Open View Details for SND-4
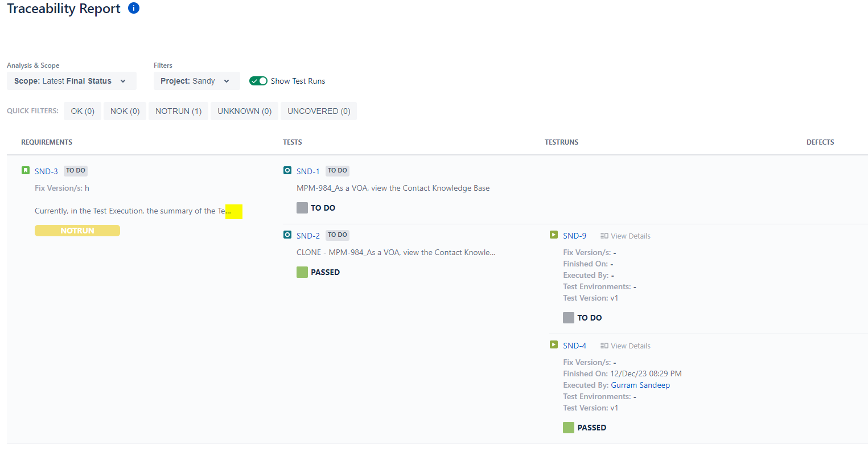Image resolution: width=868 pixels, height=468 pixels. tap(625, 346)
